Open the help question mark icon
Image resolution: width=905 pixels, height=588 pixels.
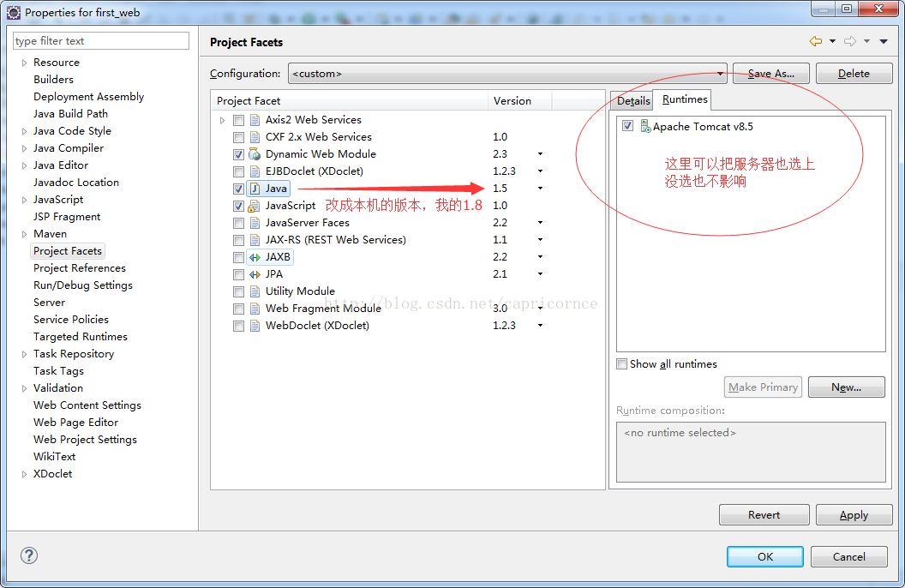(29, 555)
